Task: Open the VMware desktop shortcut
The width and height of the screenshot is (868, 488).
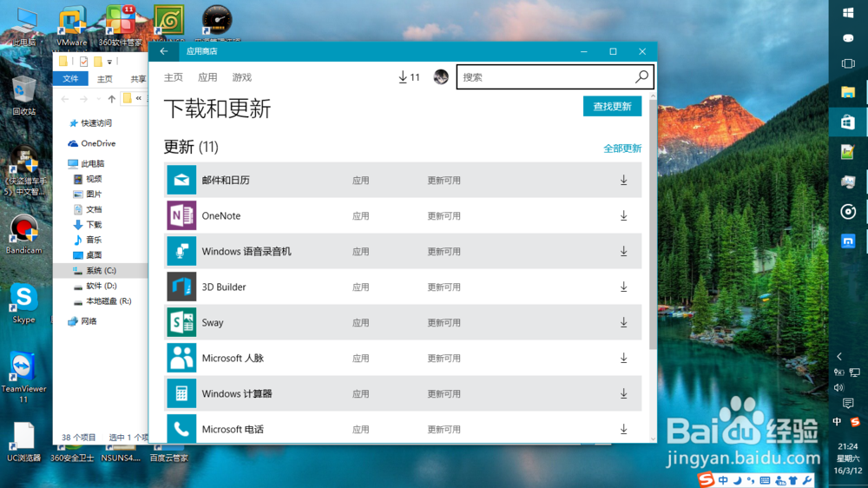Action: coord(71,26)
